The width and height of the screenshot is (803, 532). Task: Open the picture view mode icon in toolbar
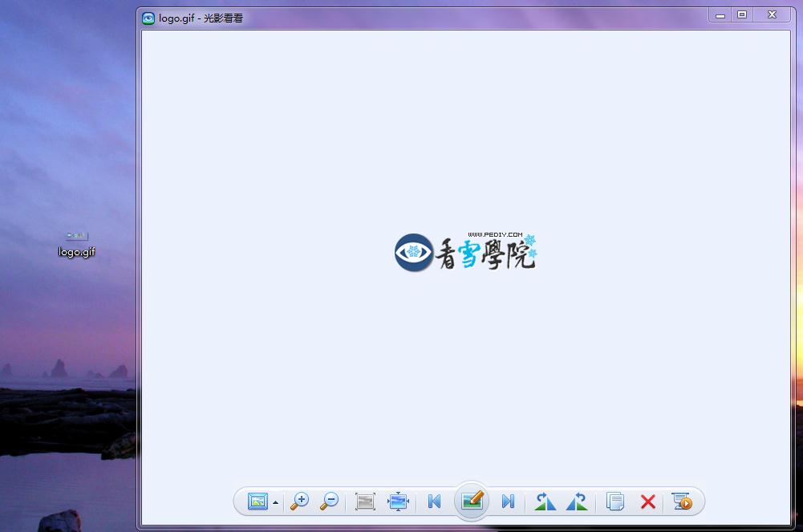pyautogui.click(x=258, y=502)
